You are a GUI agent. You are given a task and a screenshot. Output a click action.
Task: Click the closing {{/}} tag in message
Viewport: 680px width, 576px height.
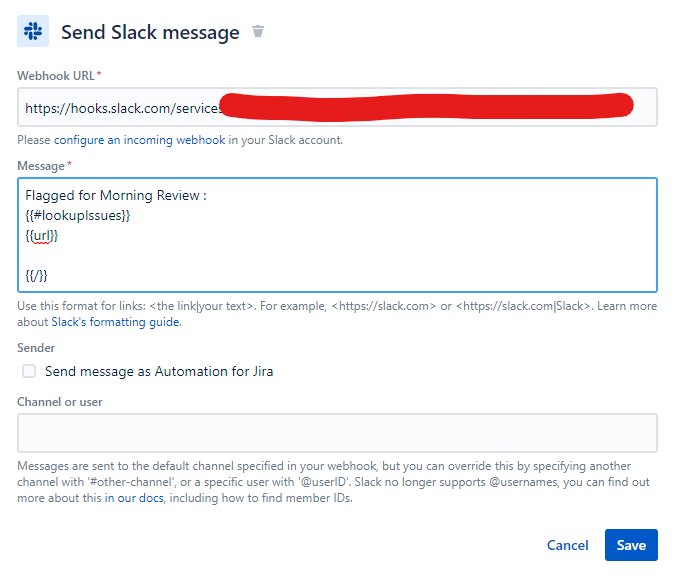[x=36, y=276]
